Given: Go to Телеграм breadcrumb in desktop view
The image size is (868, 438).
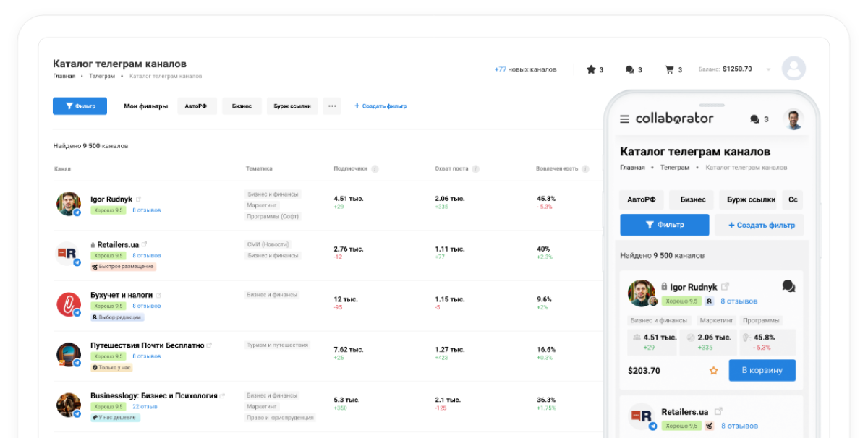Looking at the screenshot, I should (102, 76).
